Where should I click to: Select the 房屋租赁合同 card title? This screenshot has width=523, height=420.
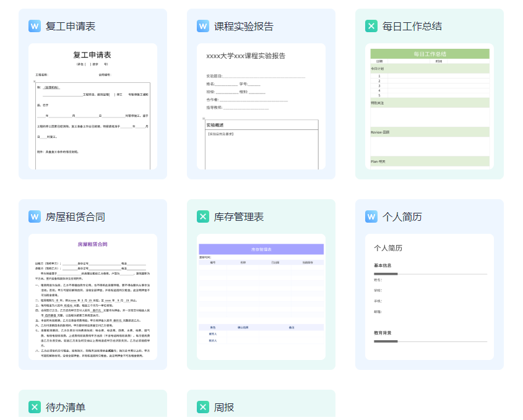coord(76,217)
